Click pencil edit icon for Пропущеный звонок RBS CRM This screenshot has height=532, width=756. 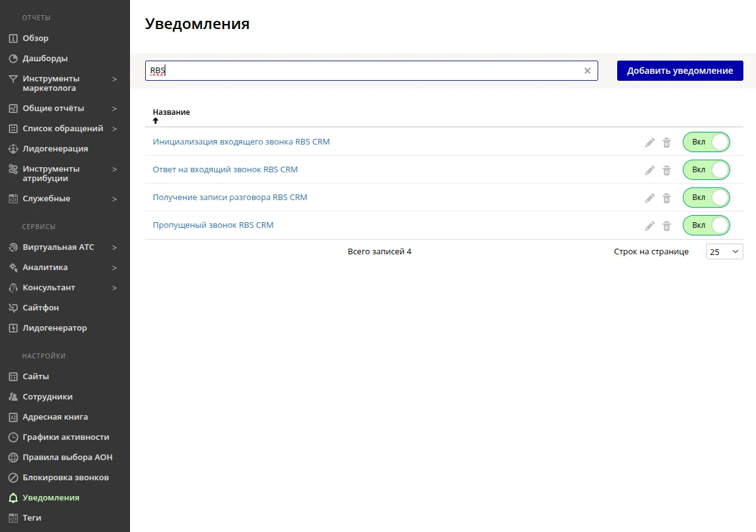point(650,226)
